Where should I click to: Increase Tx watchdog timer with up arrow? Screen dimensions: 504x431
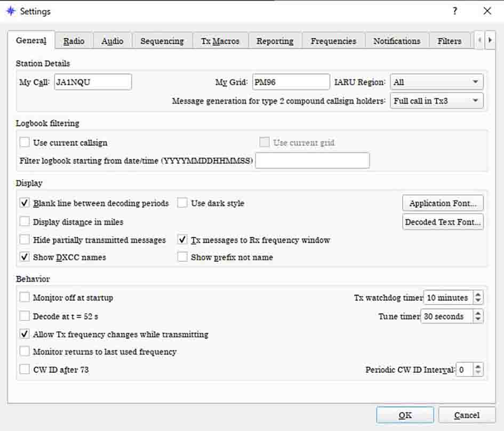tap(478, 295)
